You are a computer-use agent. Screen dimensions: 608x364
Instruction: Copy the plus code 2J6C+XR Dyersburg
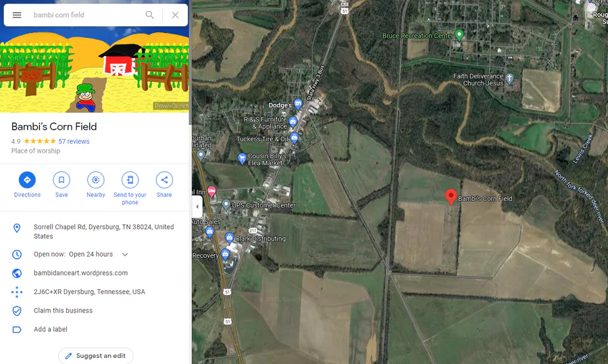89,292
